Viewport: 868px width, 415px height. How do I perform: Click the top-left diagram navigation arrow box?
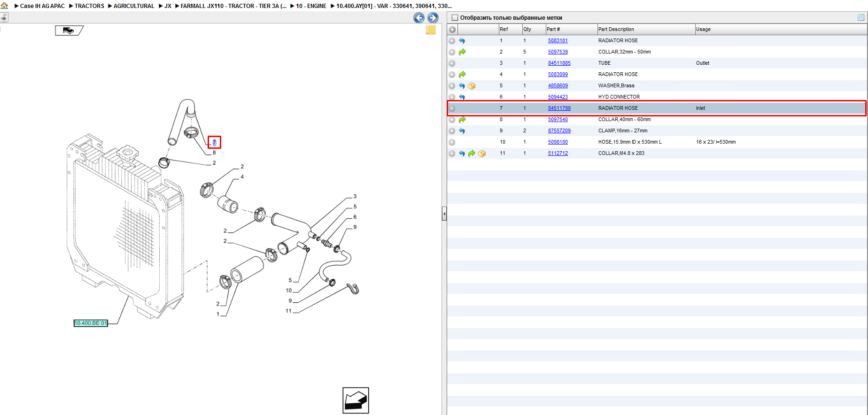69,31
